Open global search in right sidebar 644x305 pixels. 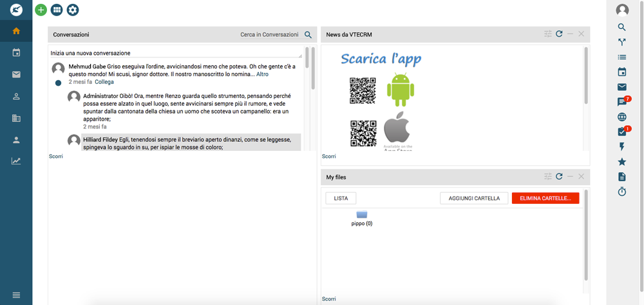(622, 28)
